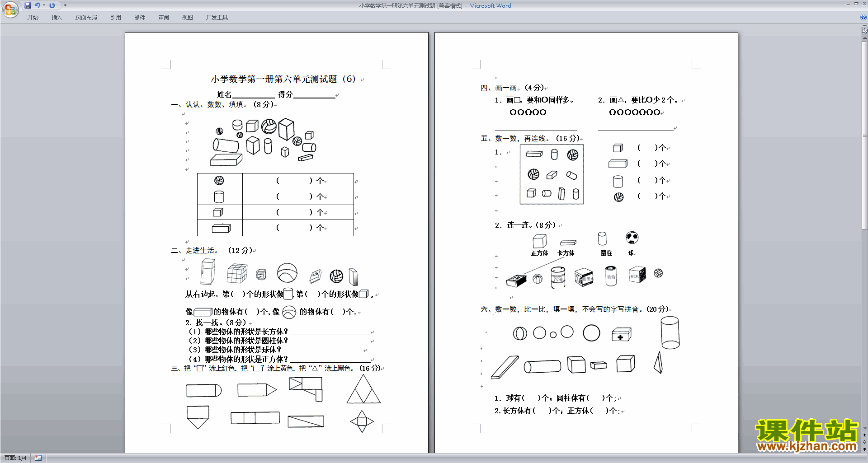Open the 页面布局 ribbon tab
Image resolution: width=868 pixels, height=463 pixels.
point(86,18)
